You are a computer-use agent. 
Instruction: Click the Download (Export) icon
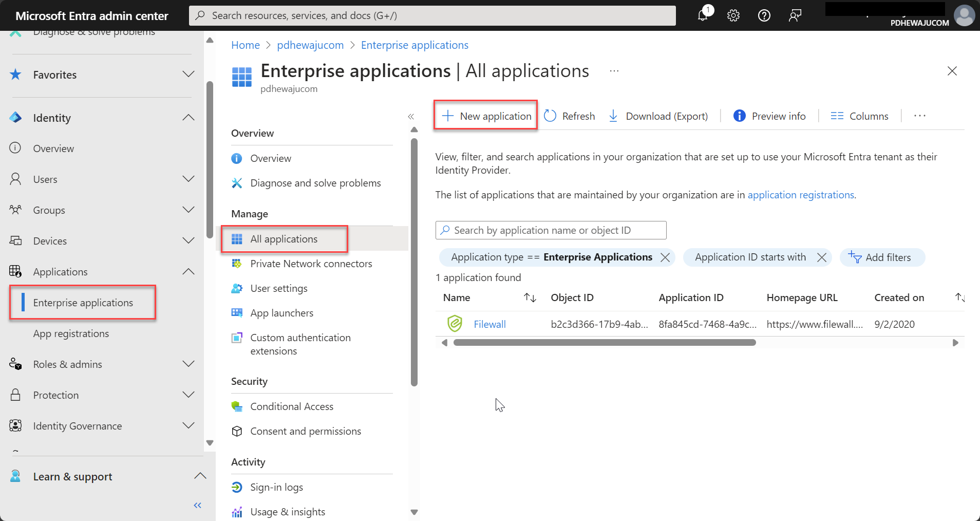click(613, 116)
